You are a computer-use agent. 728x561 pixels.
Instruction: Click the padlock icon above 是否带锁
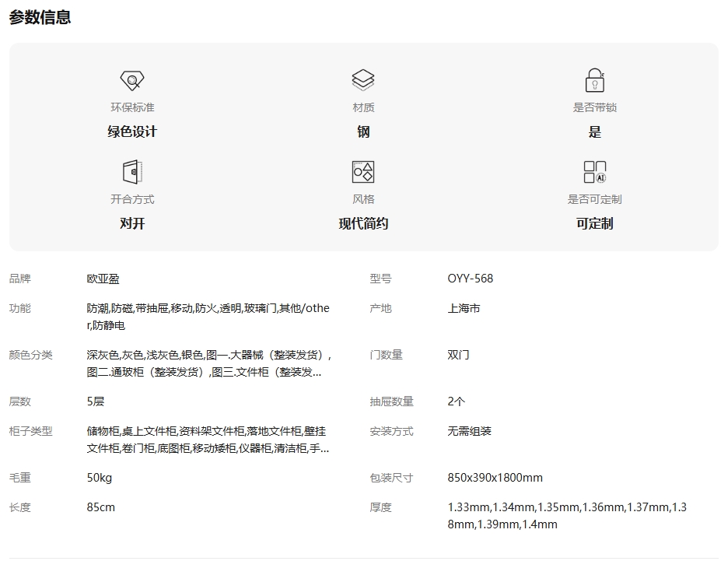point(594,80)
